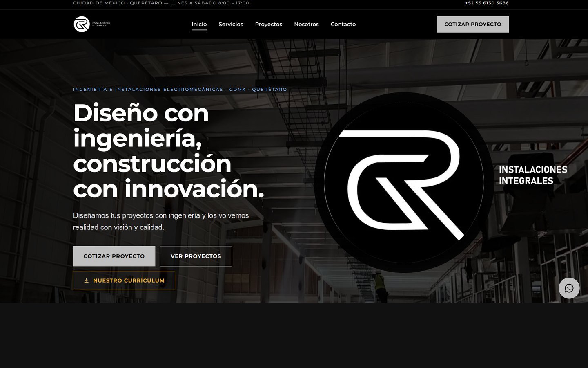Call the phone number +52 55 6130 3686
The width and height of the screenshot is (588, 368).
487,3
